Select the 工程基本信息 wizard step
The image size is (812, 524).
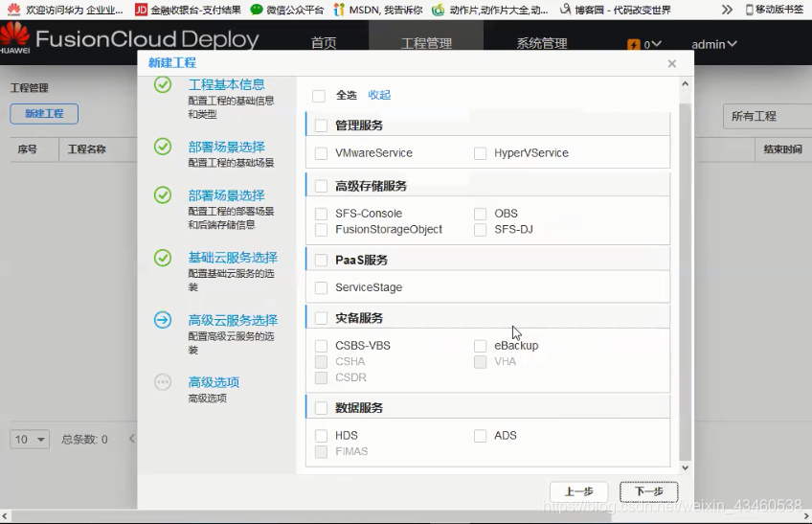click(226, 84)
